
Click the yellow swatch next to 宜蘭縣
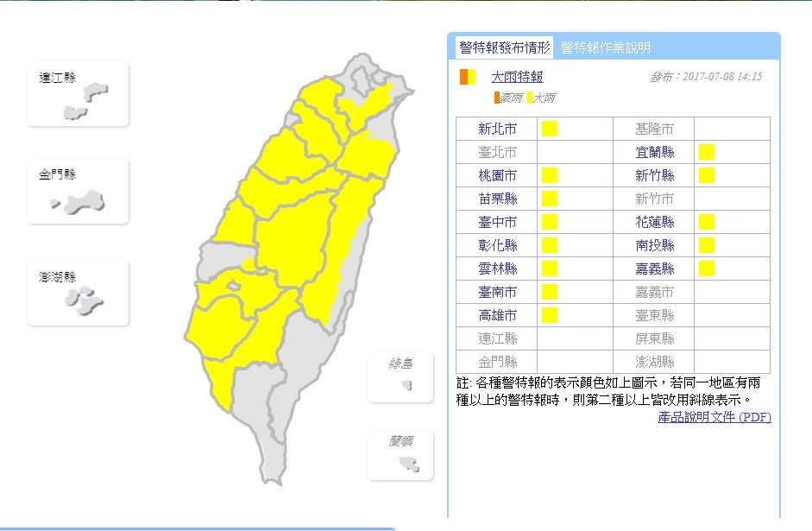point(707,152)
